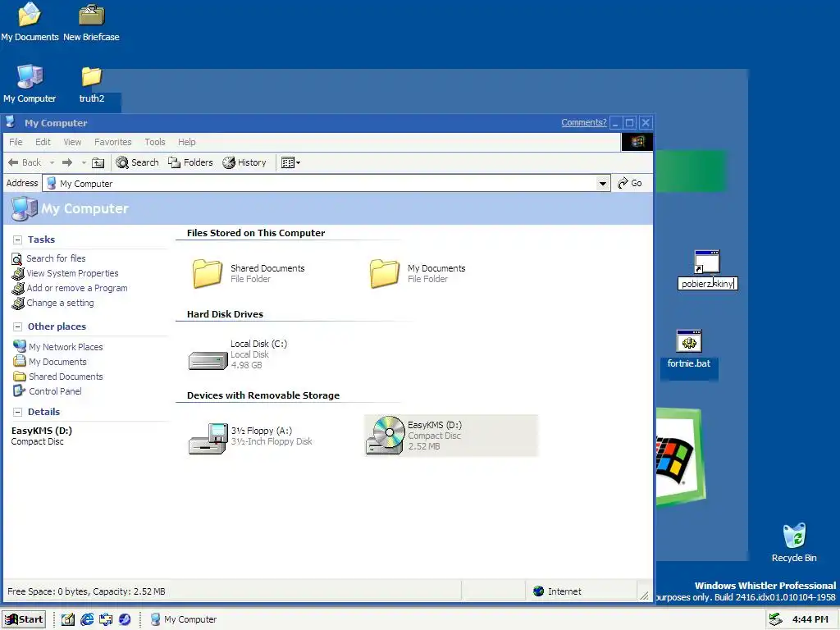The image size is (840, 630).
Task: Open the Views dropdown button
Action: pos(290,163)
